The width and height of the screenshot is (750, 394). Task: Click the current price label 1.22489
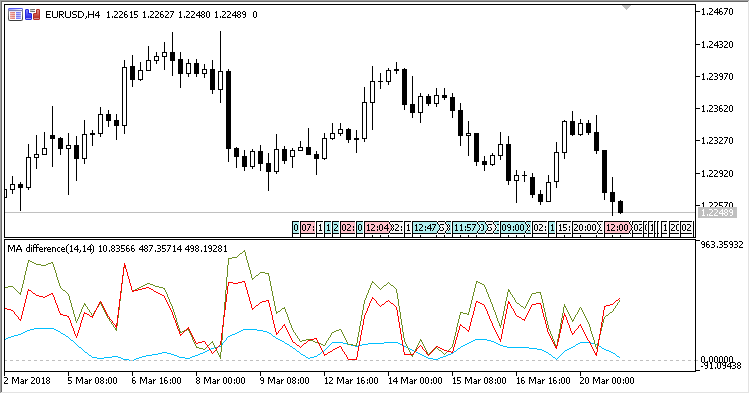(x=716, y=212)
